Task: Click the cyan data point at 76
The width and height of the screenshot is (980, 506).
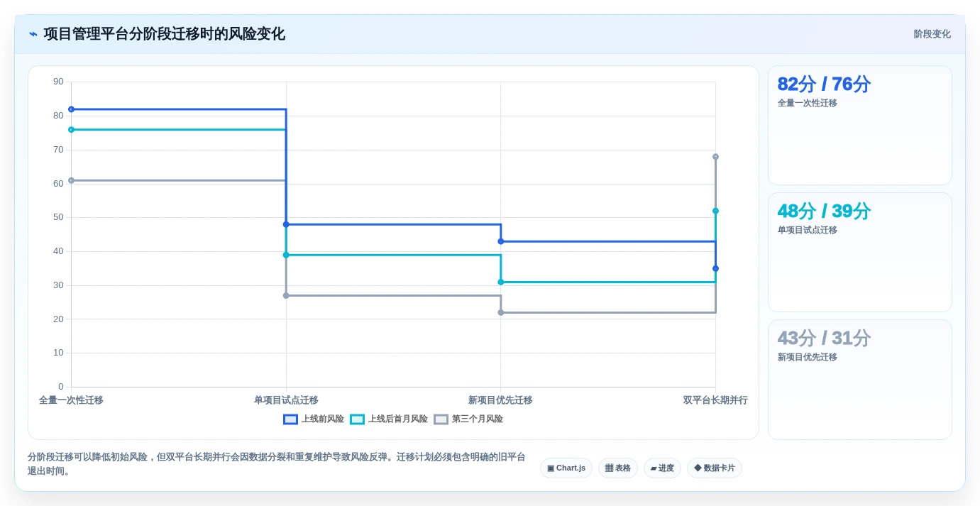Action: pyautogui.click(x=71, y=130)
